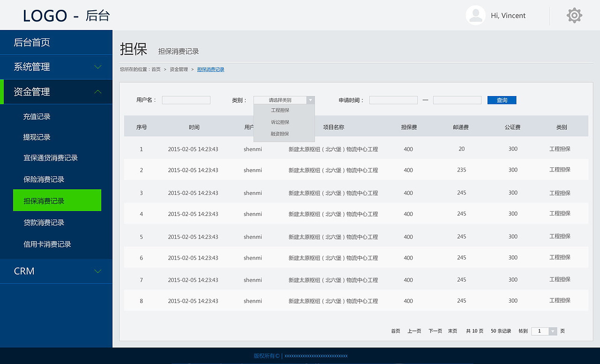Click 担保费 400 in row 6

pos(408,258)
